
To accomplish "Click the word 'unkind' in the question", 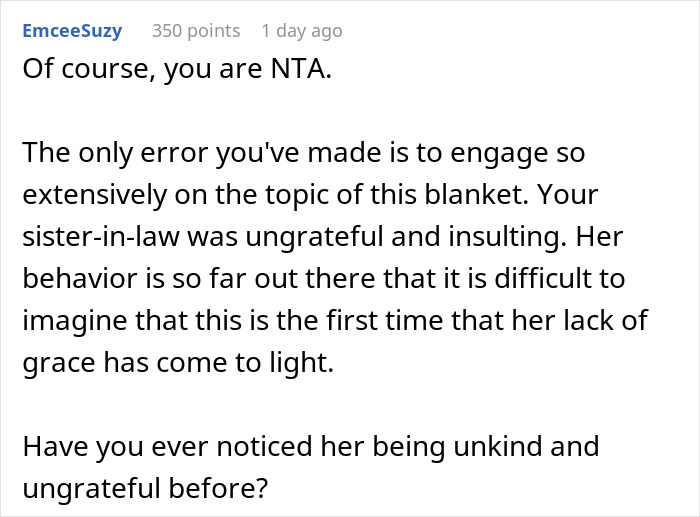I will coord(498,446).
